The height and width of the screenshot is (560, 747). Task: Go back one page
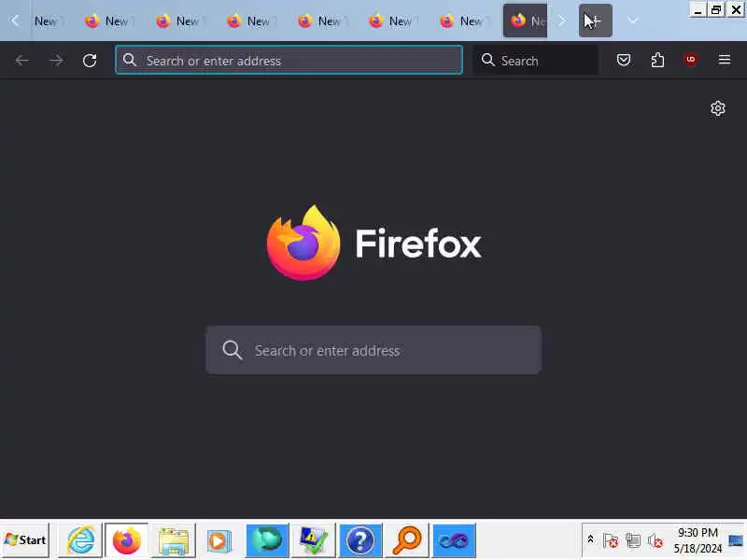pyautogui.click(x=21, y=61)
